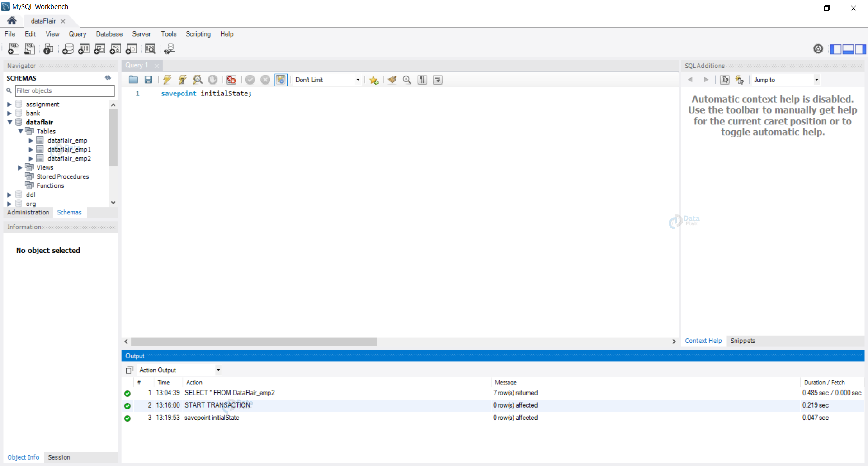The image size is (868, 466).
Task: Commit the current transaction
Action: tap(250, 80)
